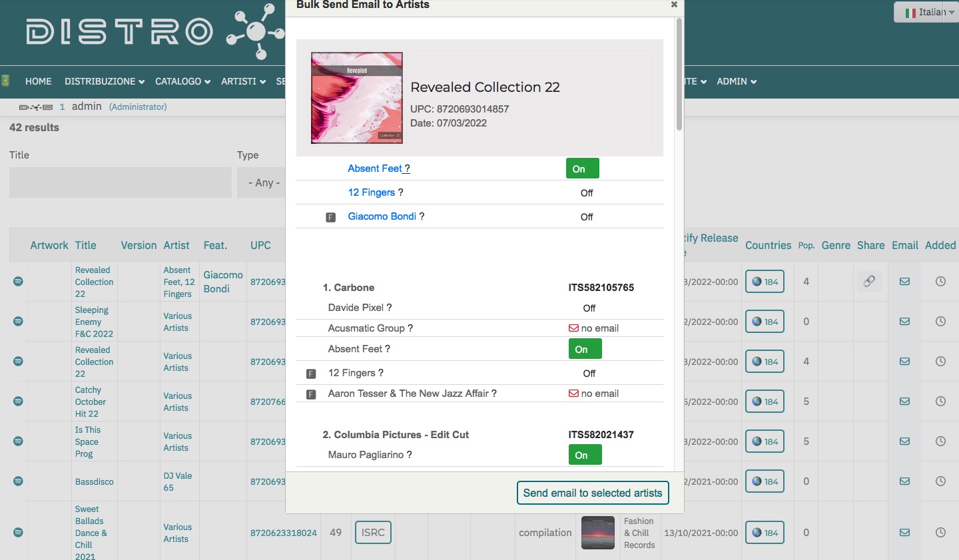Go to HOME in navigation bar
The width and height of the screenshot is (959, 560).
[x=39, y=81]
